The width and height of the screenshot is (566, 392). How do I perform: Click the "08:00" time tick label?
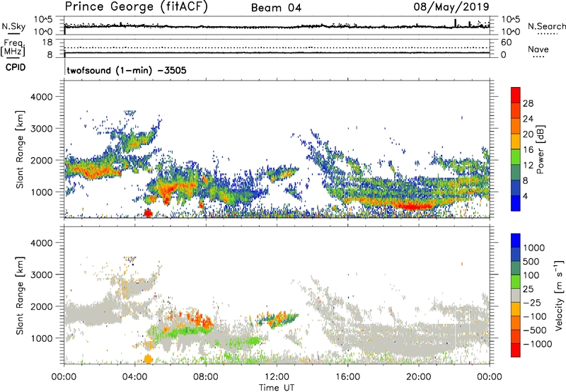click(x=206, y=377)
